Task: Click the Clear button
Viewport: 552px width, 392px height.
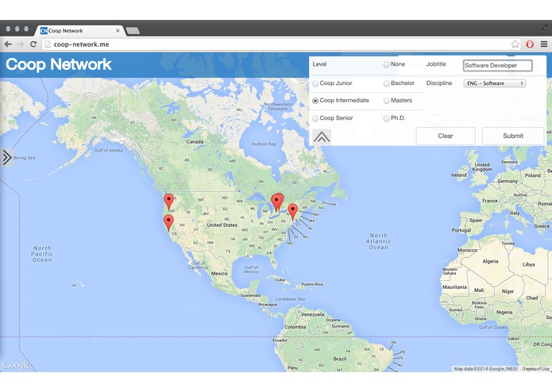Action: 446,136
